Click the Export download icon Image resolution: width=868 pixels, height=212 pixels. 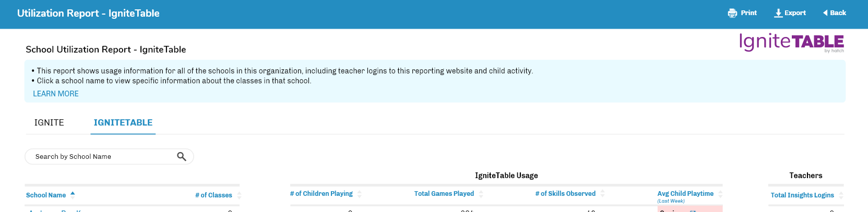(778, 13)
